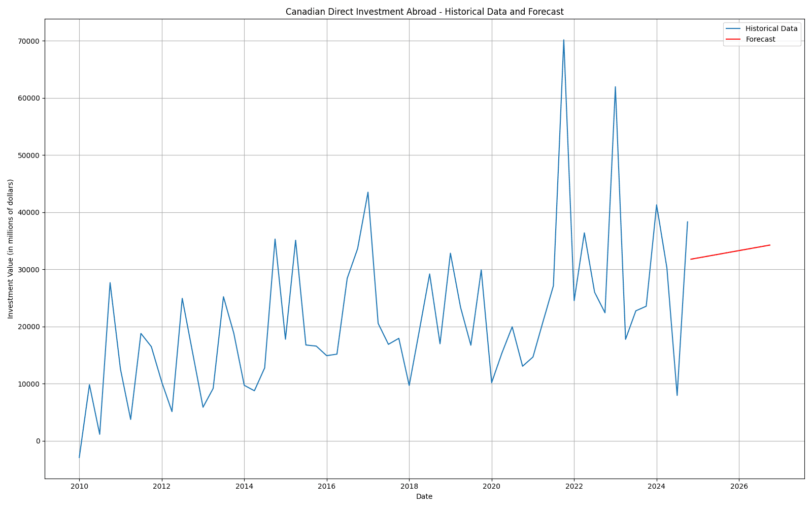Click the Date x-axis label

[x=424, y=496]
